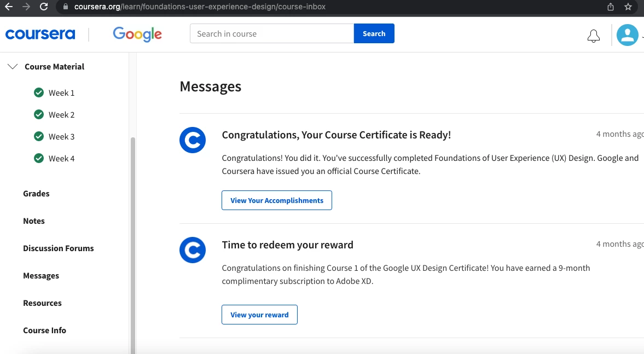Click the green checkmark beside Week 3
Image resolution: width=644 pixels, height=354 pixels.
(x=39, y=136)
